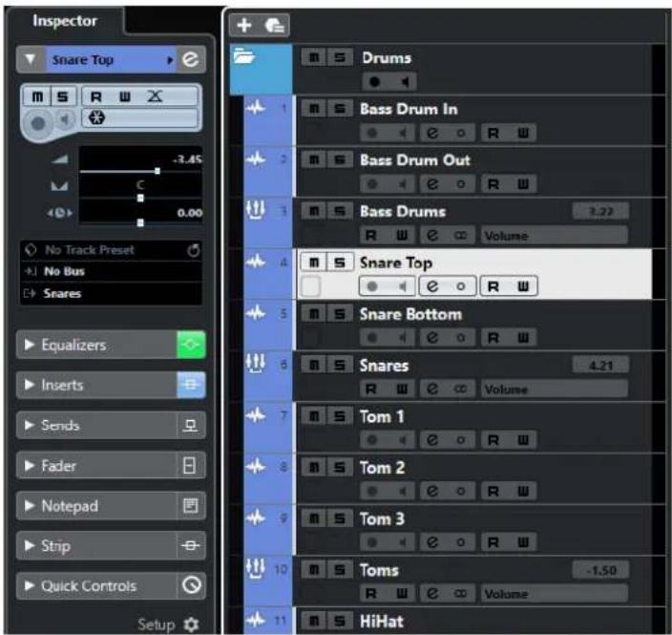Click the Equalizers green bypass icon
The image size is (672, 635).
191,345
